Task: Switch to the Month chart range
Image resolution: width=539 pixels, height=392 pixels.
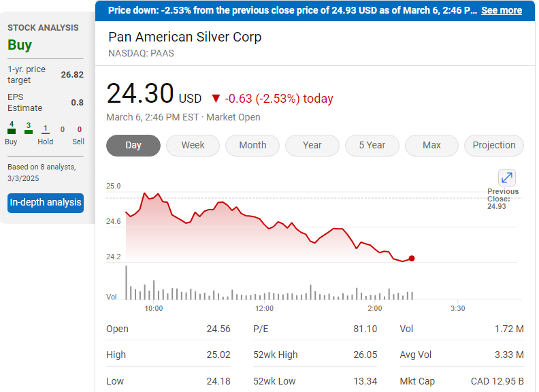Action: coord(252,145)
